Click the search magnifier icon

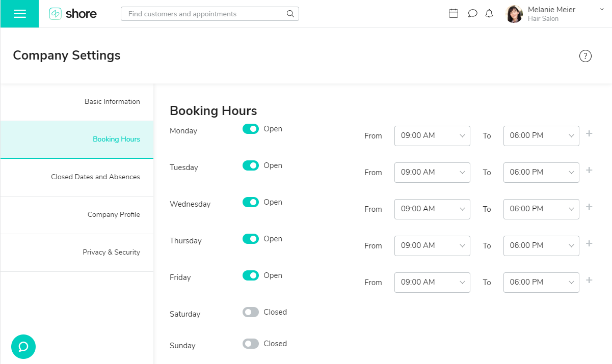290,14
